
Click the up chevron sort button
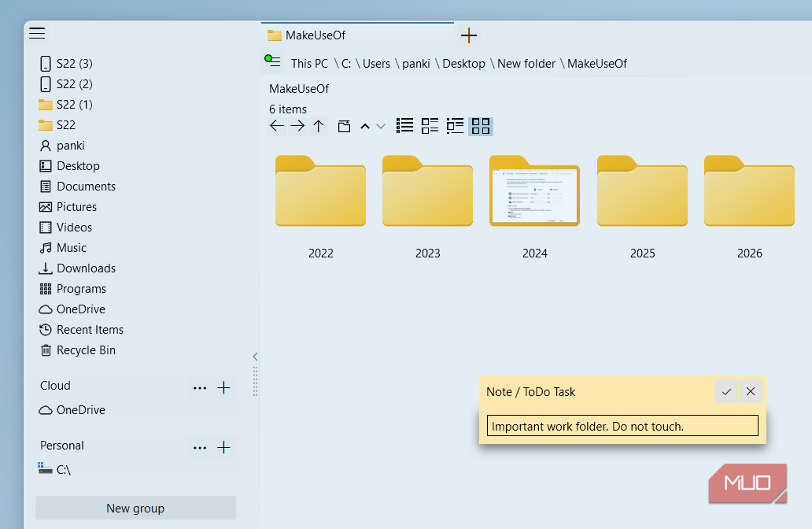(x=365, y=127)
